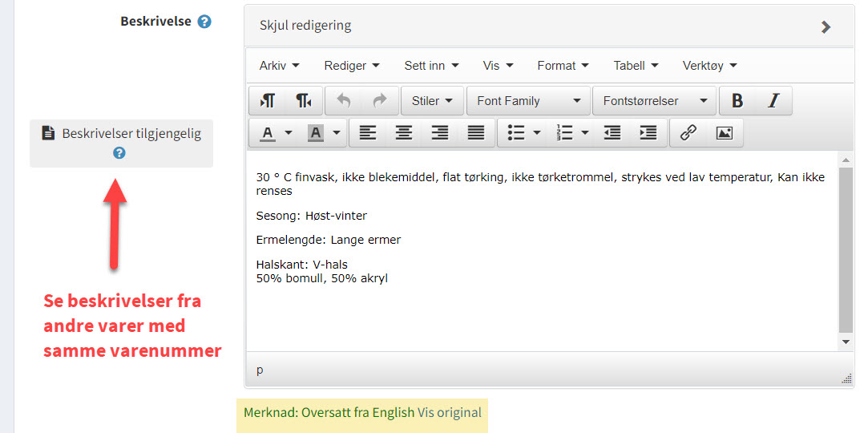The height and width of the screenshot is (433, 868).
Task: Insert a link with the chain icon
Action: 688,133
